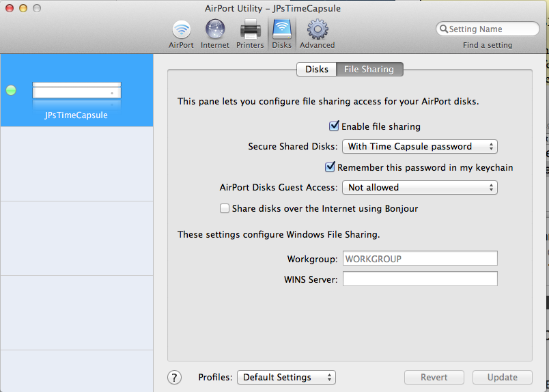Image resolution: width=549 pixels, height=392 pixels.
Task: Open the Advanced gear settings
Action: click(318, 34)
